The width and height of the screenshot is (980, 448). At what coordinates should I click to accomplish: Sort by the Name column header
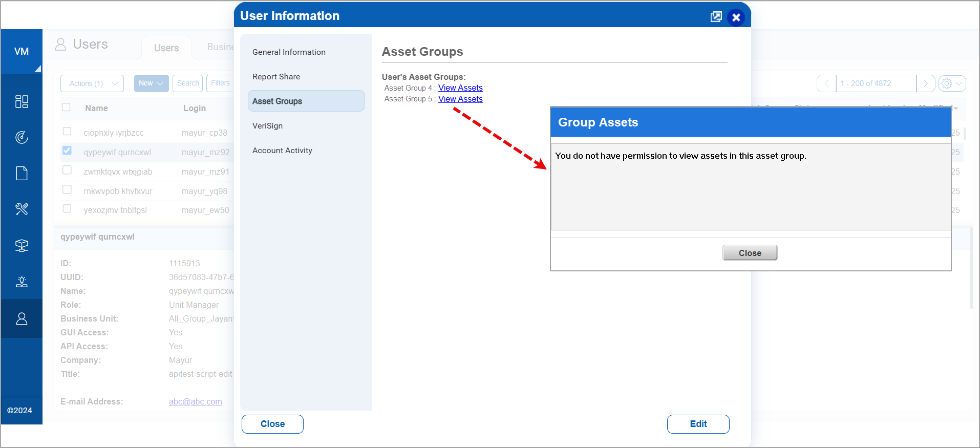coord(96,108)
